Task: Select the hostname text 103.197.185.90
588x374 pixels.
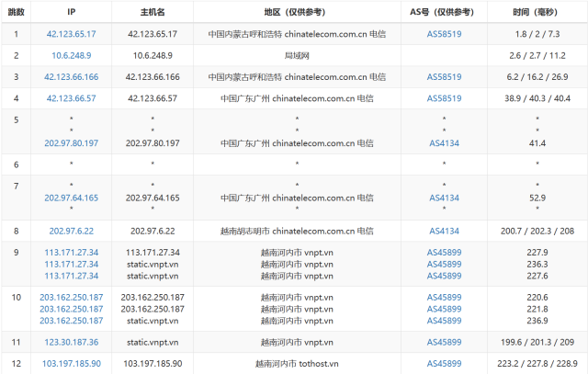Action: pyautogui.click(x=153, y=364)
